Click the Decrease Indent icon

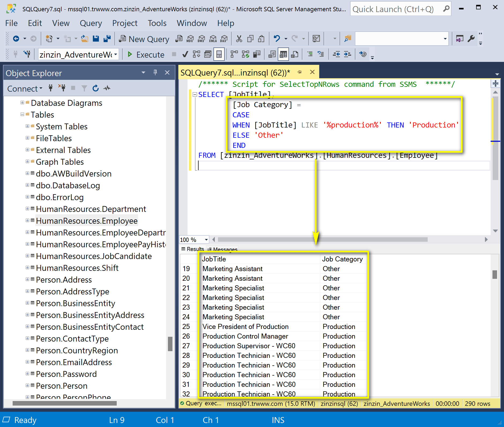(x=336, y=54)
